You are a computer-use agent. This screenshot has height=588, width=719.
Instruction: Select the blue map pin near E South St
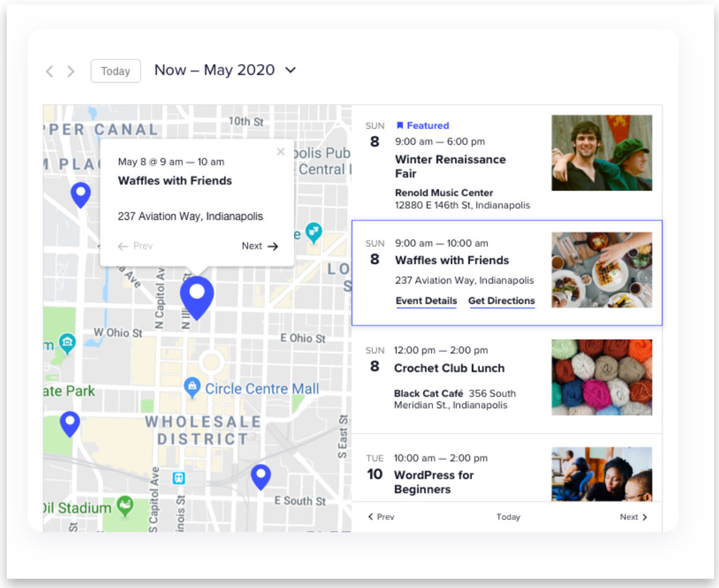261,476
